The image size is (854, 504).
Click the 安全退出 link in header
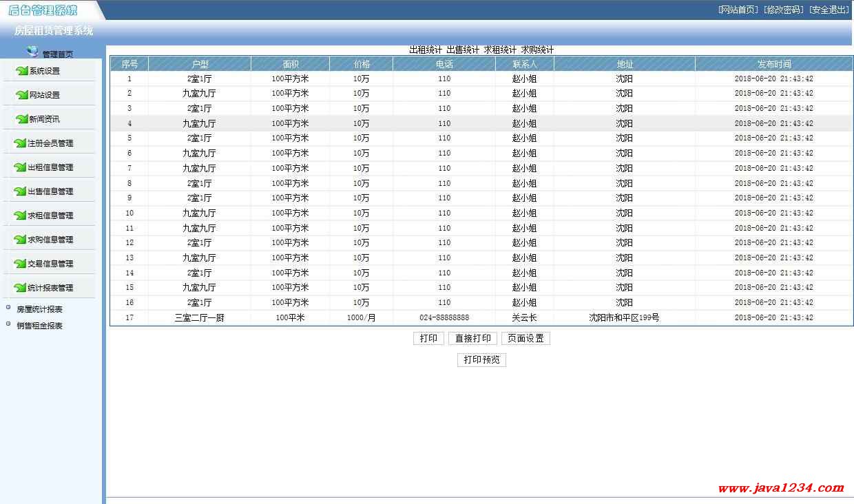click(x=829, y=10)
